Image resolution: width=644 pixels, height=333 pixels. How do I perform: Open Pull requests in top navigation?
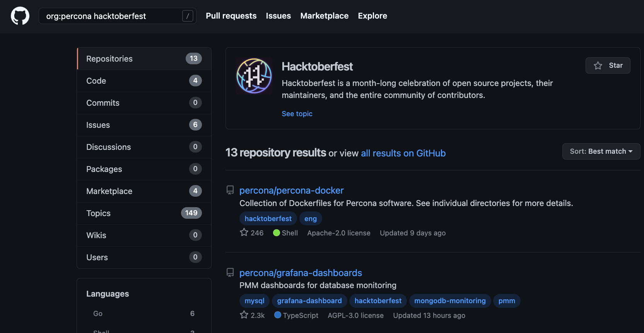click(231, 16)
